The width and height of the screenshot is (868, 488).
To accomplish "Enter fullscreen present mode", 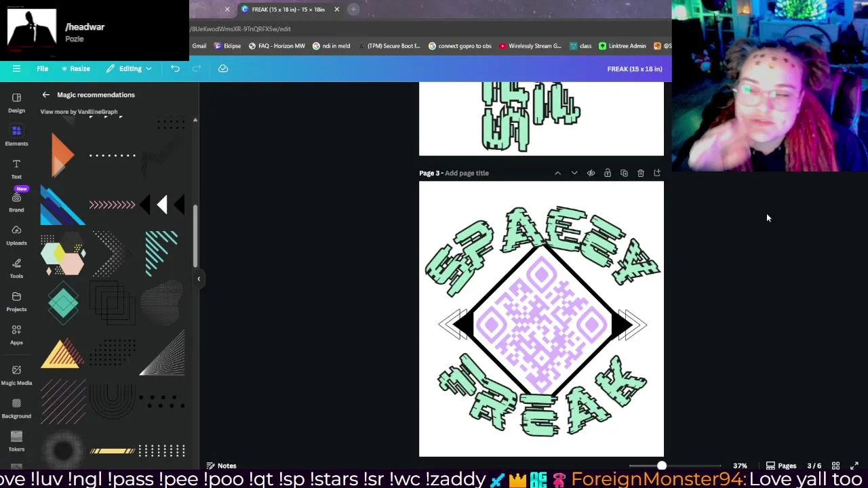I will (854, 466).
